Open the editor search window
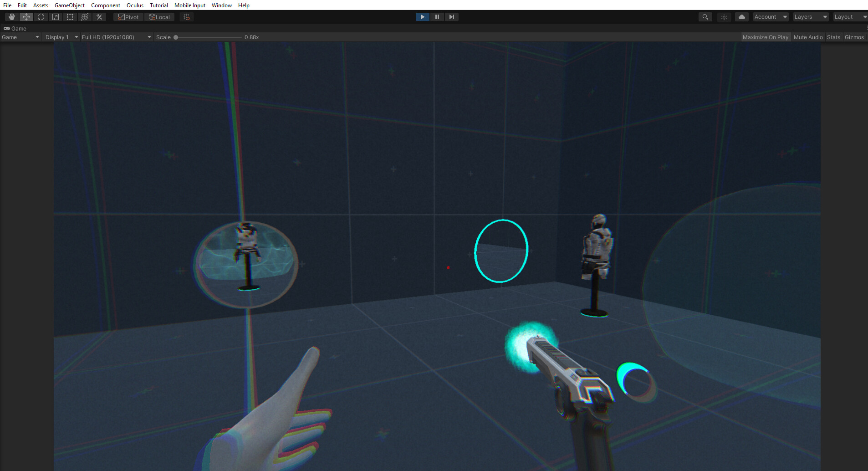This screenshot has height=471, width=868. pyautogui.click(x=705, y=16)
